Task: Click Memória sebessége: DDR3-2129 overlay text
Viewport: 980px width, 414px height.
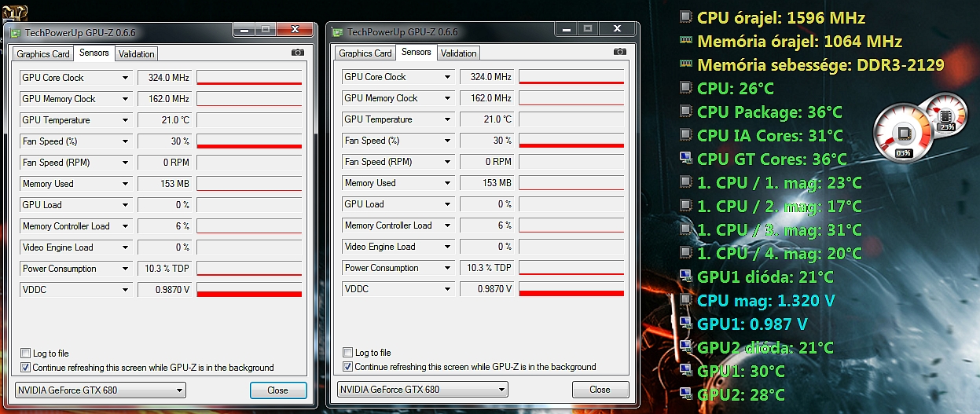Action: [820, 64]
